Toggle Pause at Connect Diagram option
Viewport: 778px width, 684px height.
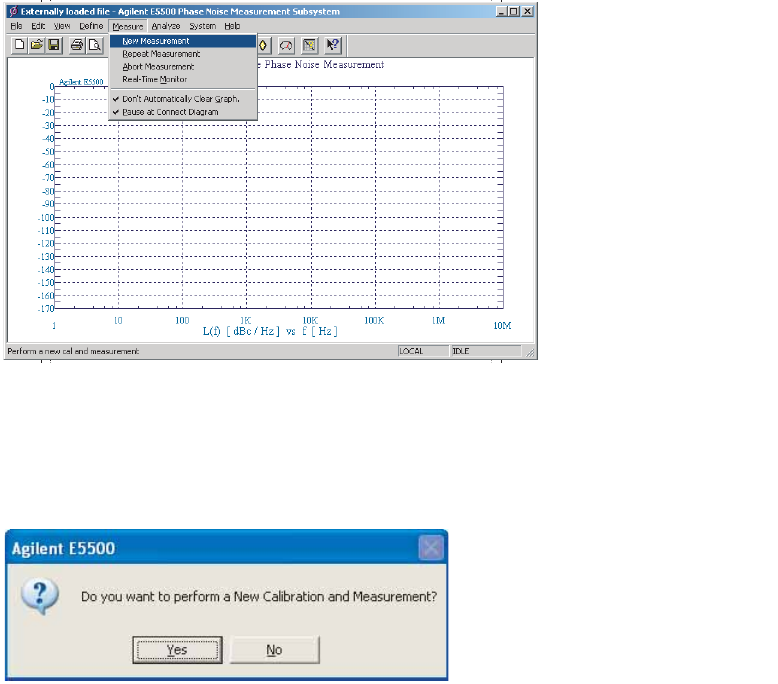(183, 112)
